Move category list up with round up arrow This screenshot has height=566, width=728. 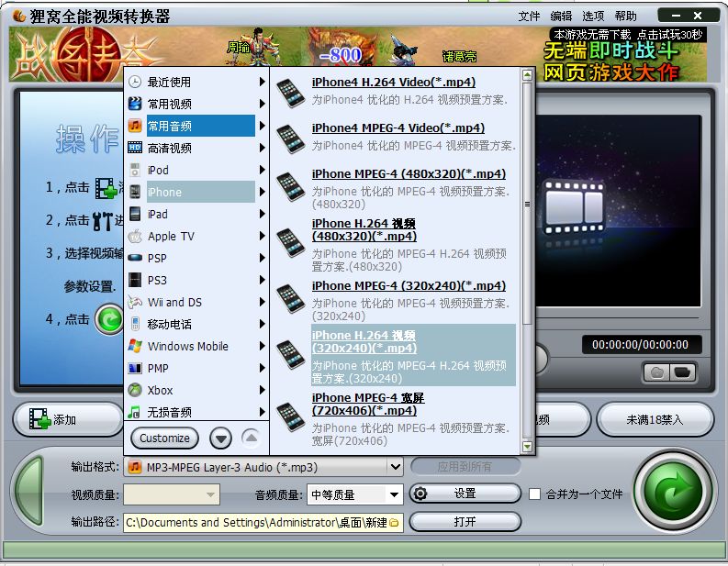[251, 438]
